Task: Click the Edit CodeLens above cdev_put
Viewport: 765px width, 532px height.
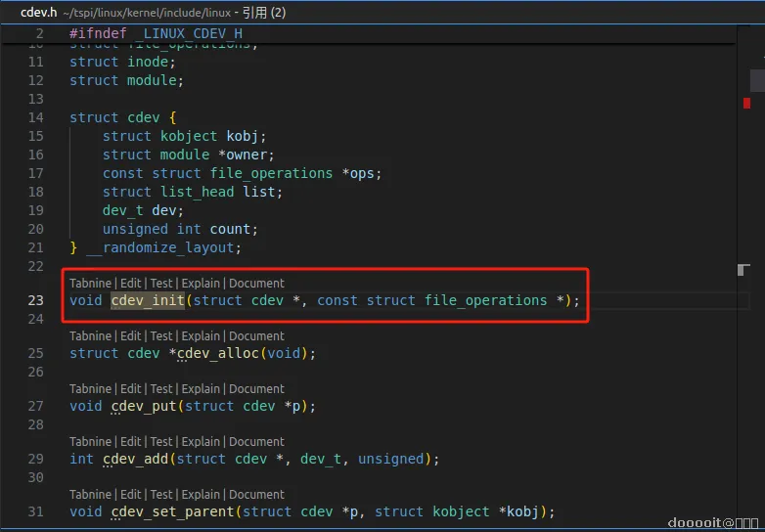Action: [131, 388]
